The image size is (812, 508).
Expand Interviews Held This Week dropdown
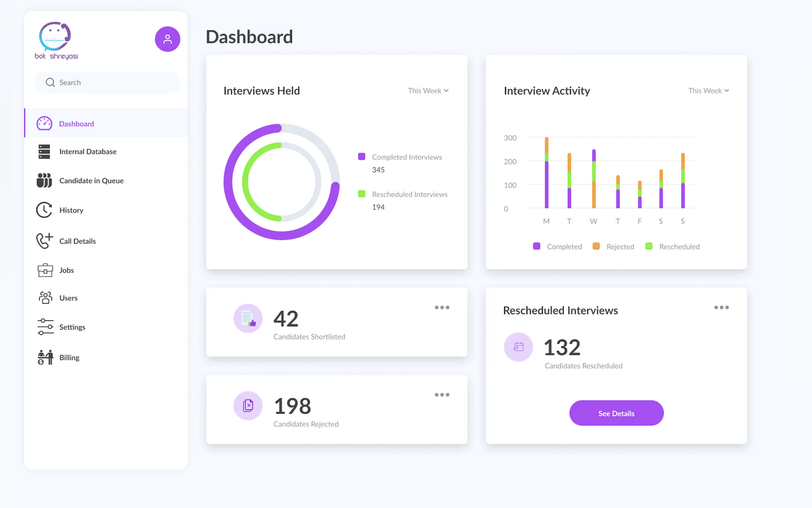(428, 91)
